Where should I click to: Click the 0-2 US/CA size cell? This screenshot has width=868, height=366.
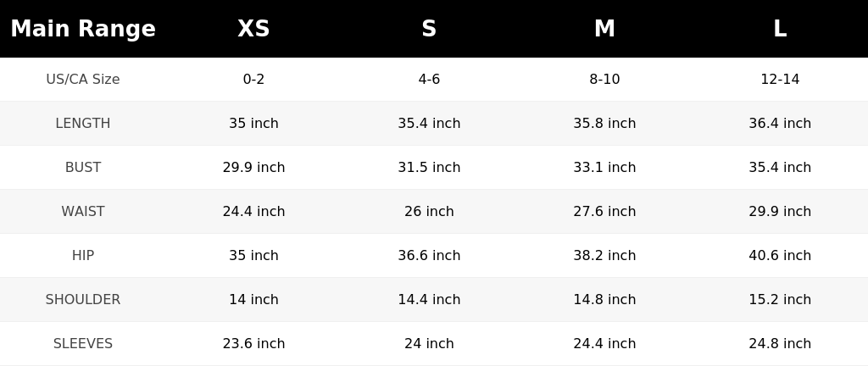(x=253, y=79)
